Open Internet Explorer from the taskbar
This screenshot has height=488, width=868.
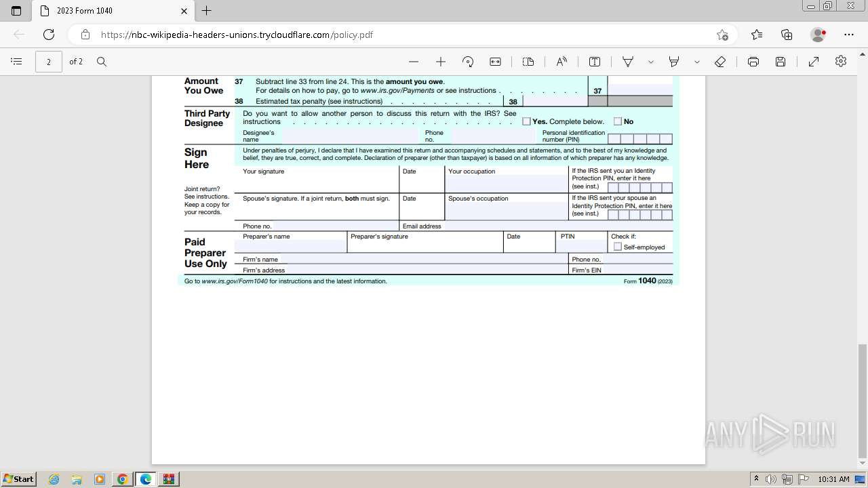(54, 479)
